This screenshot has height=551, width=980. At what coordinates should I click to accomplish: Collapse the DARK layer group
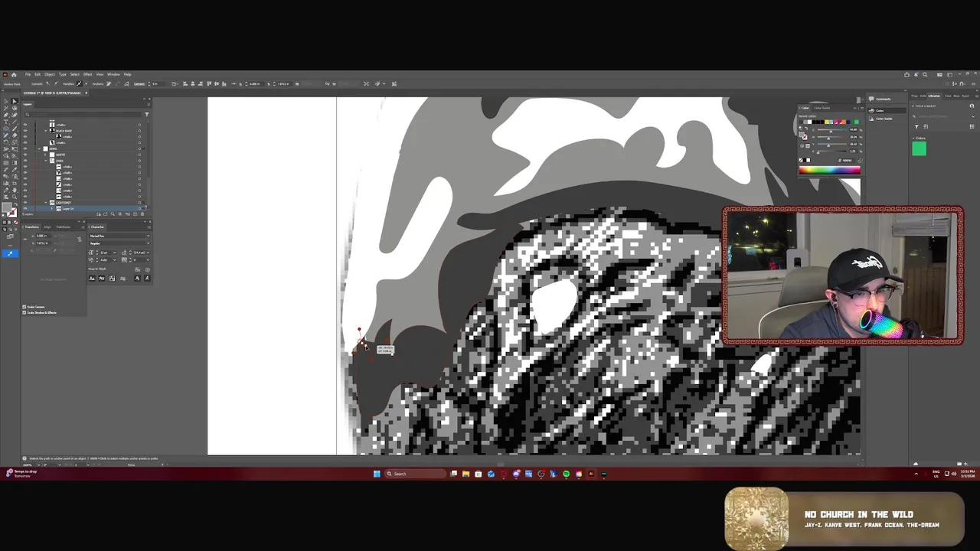coord(45,161)
